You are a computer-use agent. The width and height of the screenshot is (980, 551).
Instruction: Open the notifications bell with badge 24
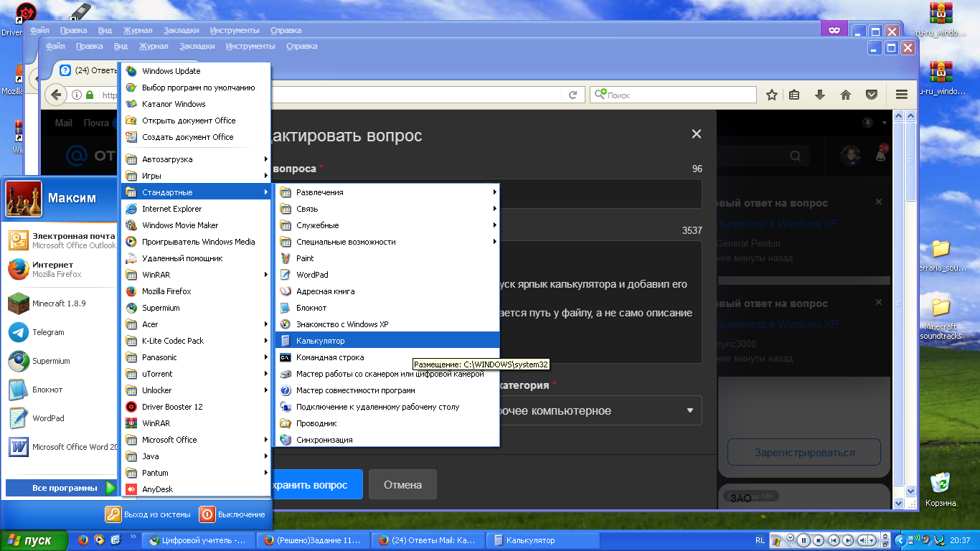point(881,154)
